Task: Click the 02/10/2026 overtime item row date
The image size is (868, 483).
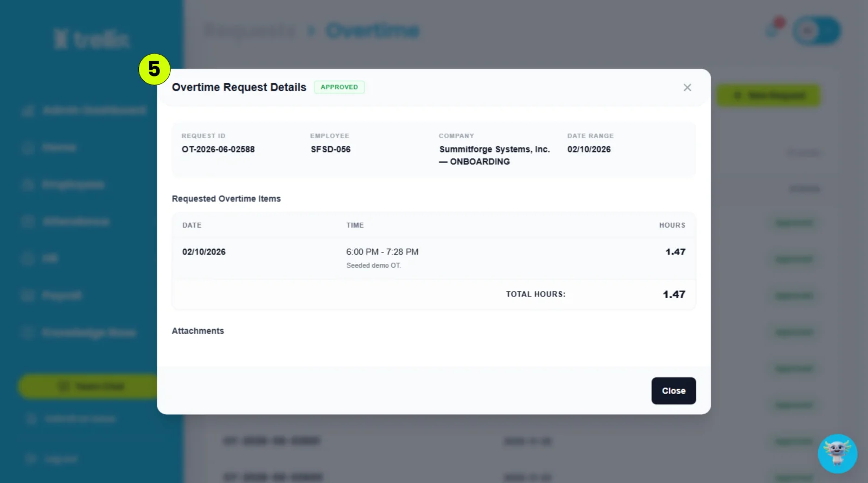Action: coord(203,252)
